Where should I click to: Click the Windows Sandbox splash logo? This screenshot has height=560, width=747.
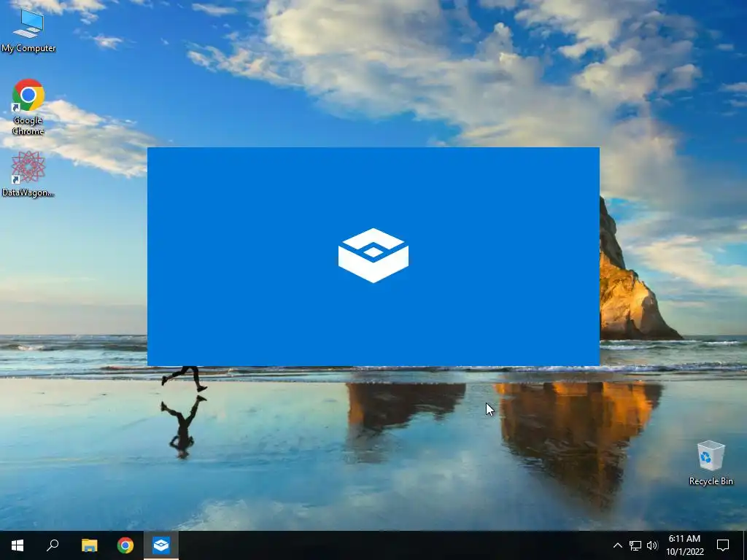click(373, 256)
